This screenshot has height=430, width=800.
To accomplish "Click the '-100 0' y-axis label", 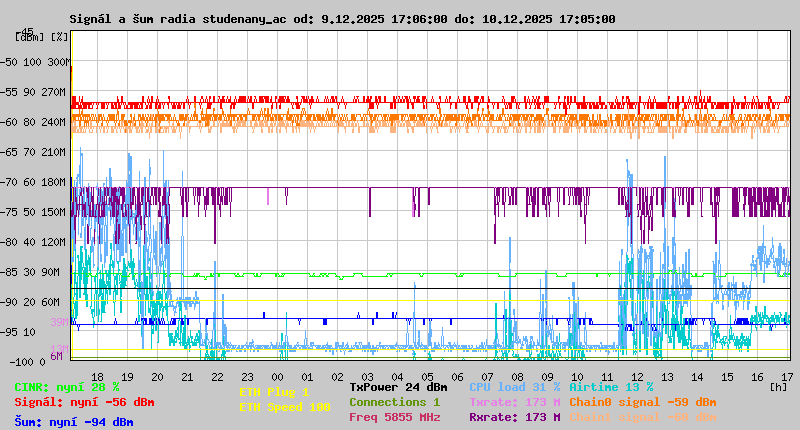I will tap(28, 362).
